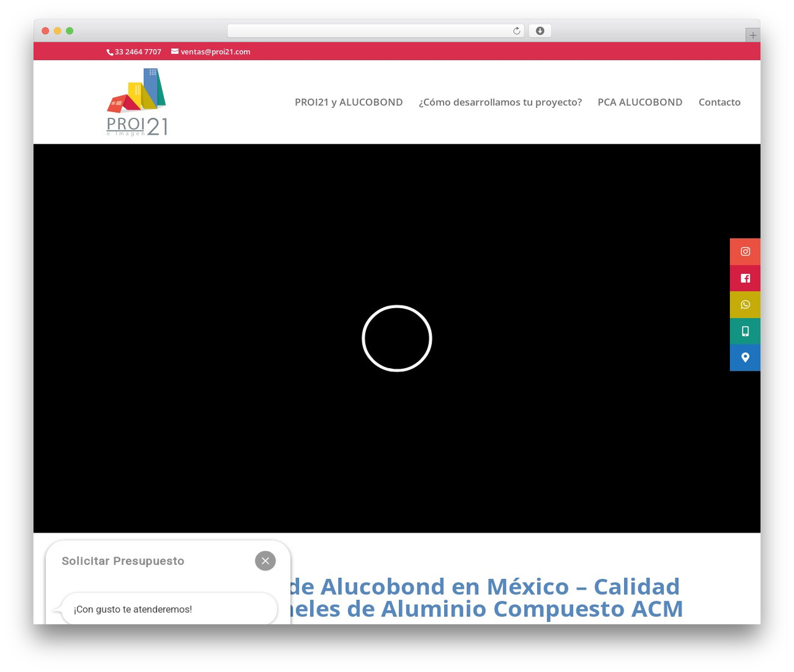Image resolution: width=794 pixels, height=672 pixels.
Task: Open the PROI21 y ALUCOBOND menu item
Action: 349,102
